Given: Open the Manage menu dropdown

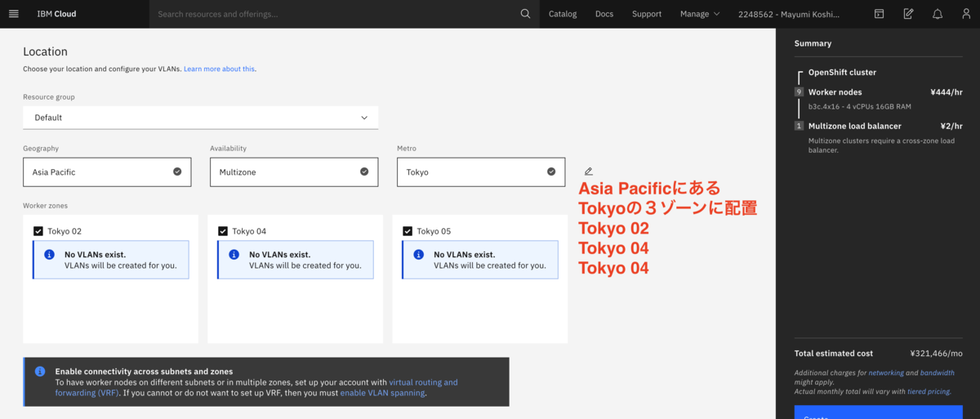Looking at the screenshot, I should (x=700, y=14).
